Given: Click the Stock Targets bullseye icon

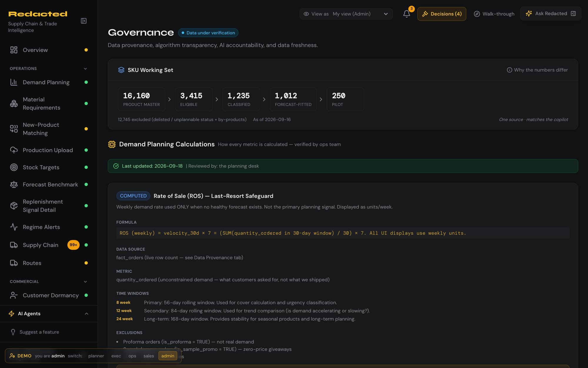Looking at the screenshot, I should [14, 167].
